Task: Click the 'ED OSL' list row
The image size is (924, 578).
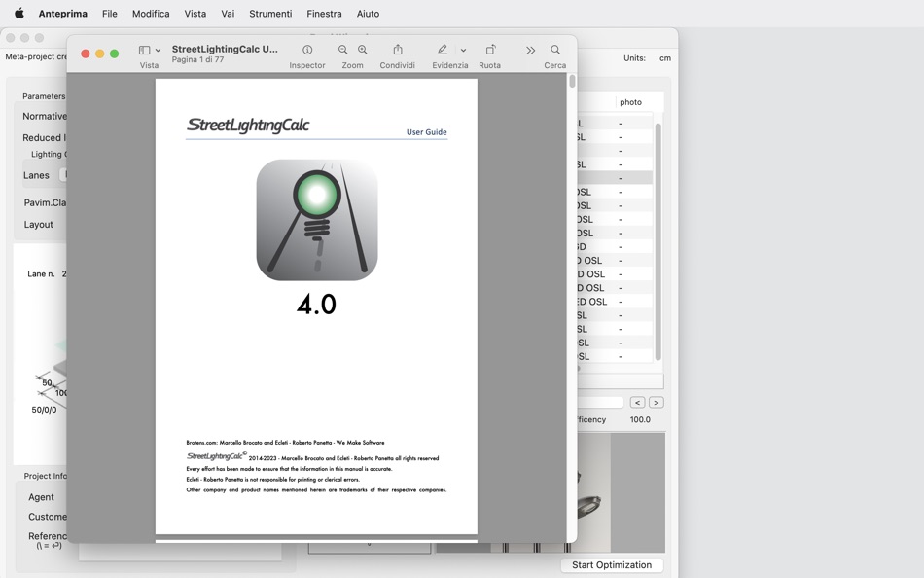Action: click(x=615, y=302)
